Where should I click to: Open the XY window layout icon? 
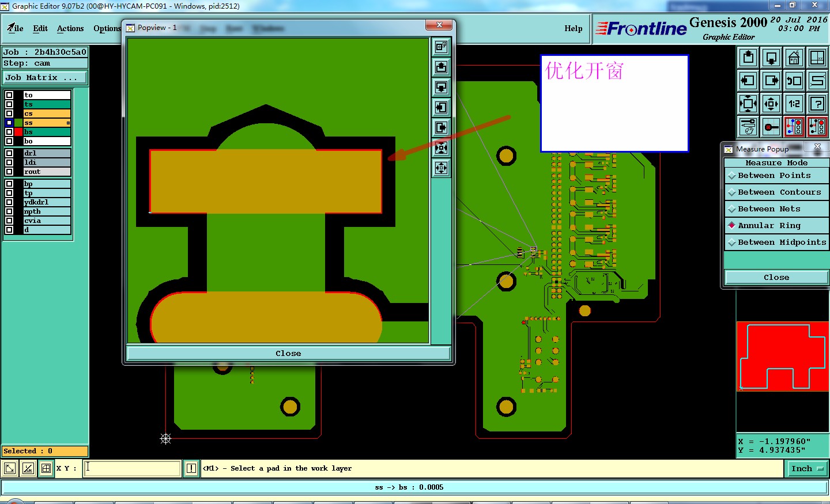click(x=817, y=58)
